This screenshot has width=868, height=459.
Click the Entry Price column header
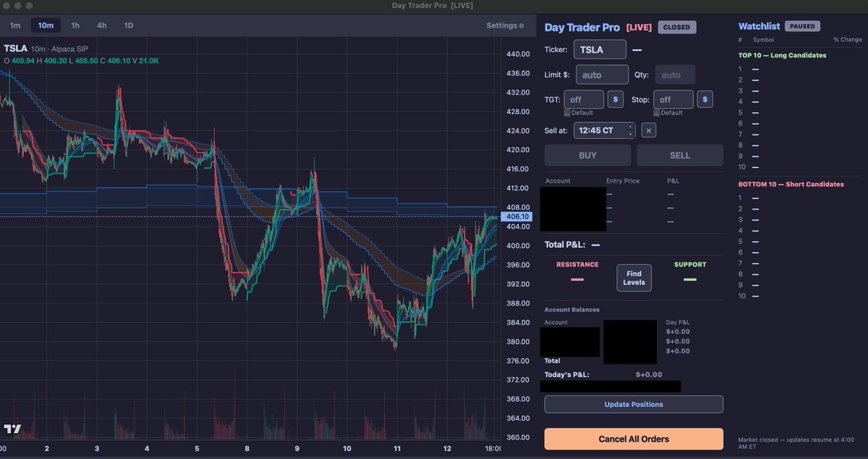623,181
